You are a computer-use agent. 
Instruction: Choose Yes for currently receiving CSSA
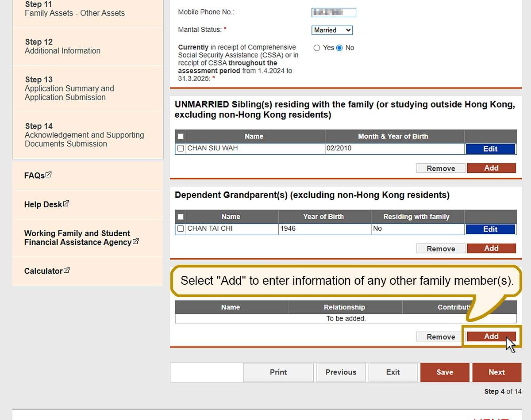coord(317,48)
